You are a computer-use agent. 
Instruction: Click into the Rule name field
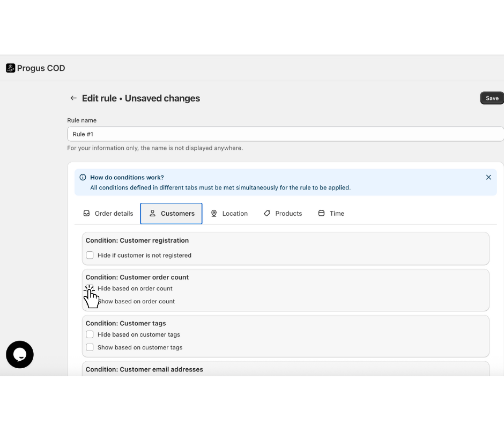[x=284, y=134]
